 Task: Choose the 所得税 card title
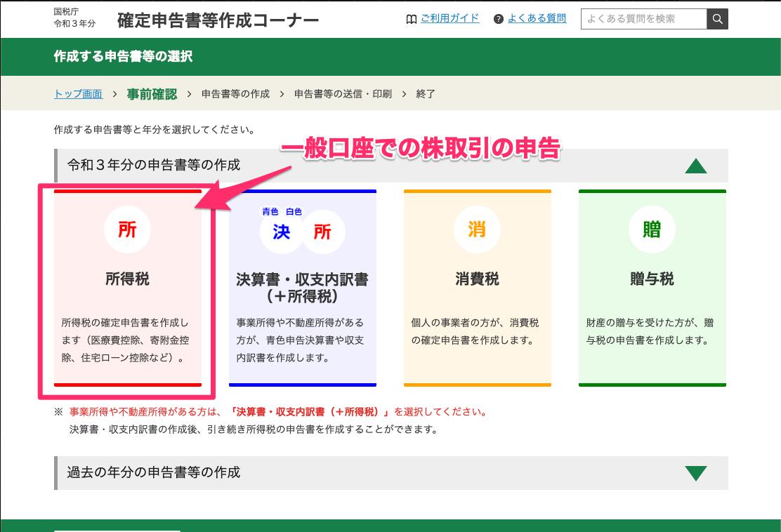[128, 279]
